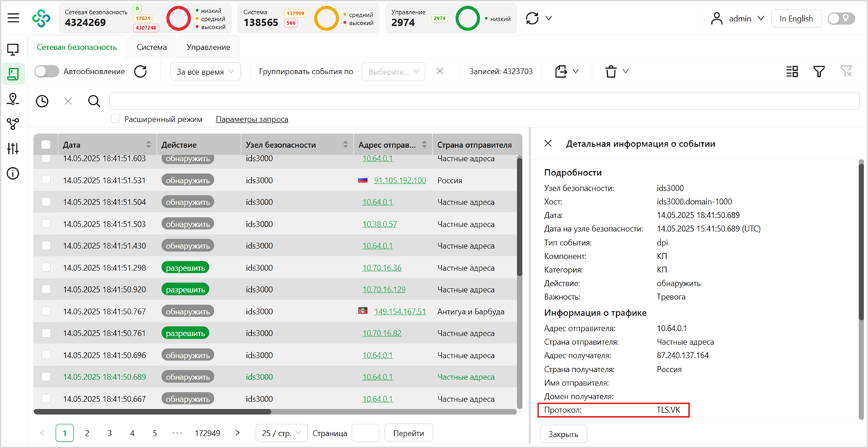Open the network topology sidebar icon
Viewport: 868px width, 448px height.
coord(12,124)
